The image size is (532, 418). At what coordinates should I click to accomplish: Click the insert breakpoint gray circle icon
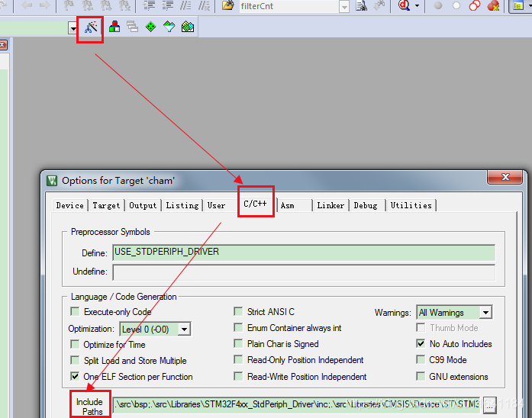438,5
